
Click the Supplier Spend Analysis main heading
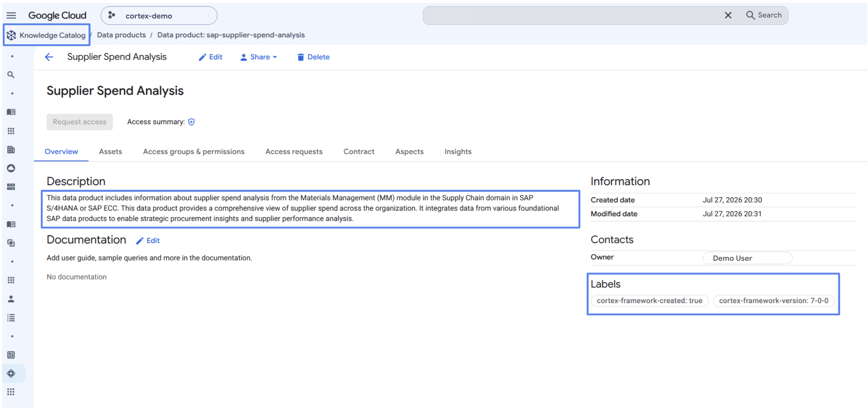(x=115, y=91)
